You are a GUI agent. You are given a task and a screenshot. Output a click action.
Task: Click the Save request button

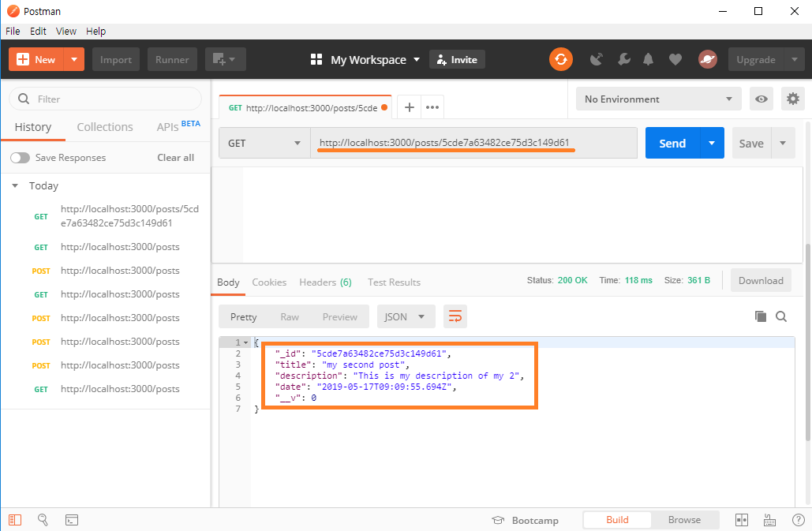[751, 143]
